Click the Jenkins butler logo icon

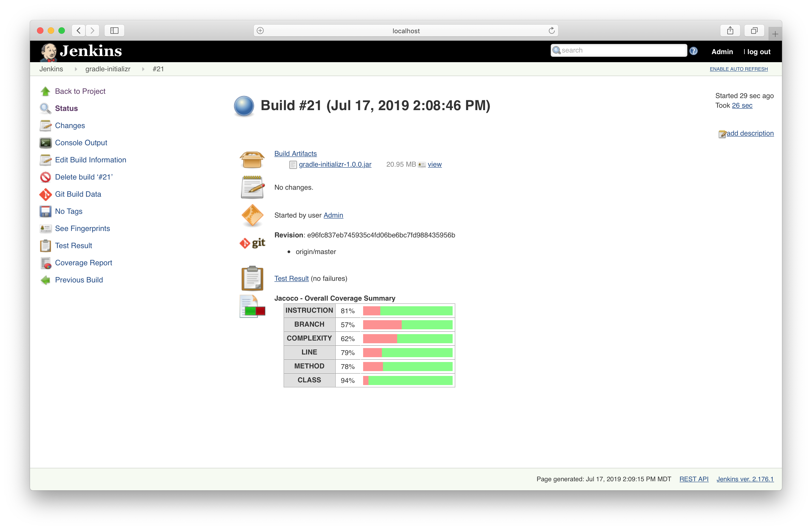49,52
